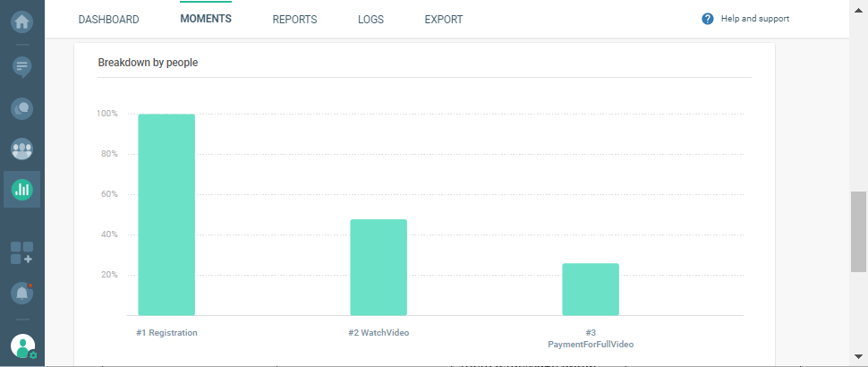Click the #2 WatchVideo bar

click(379, 268)
